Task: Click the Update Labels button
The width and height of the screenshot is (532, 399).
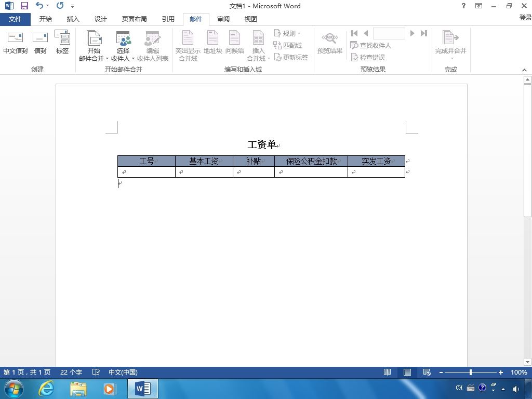Action: pos(291,57)
